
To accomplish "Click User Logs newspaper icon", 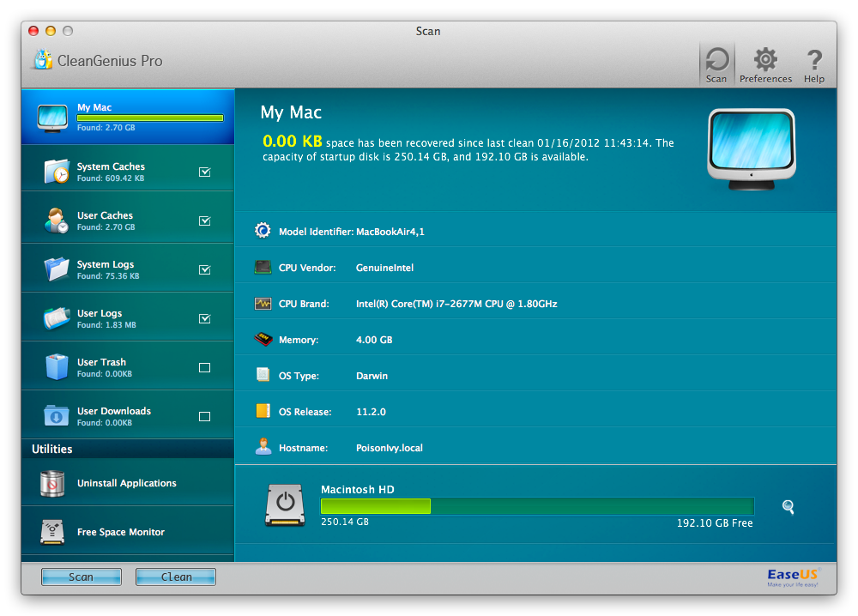I will (x=57, y=318).
